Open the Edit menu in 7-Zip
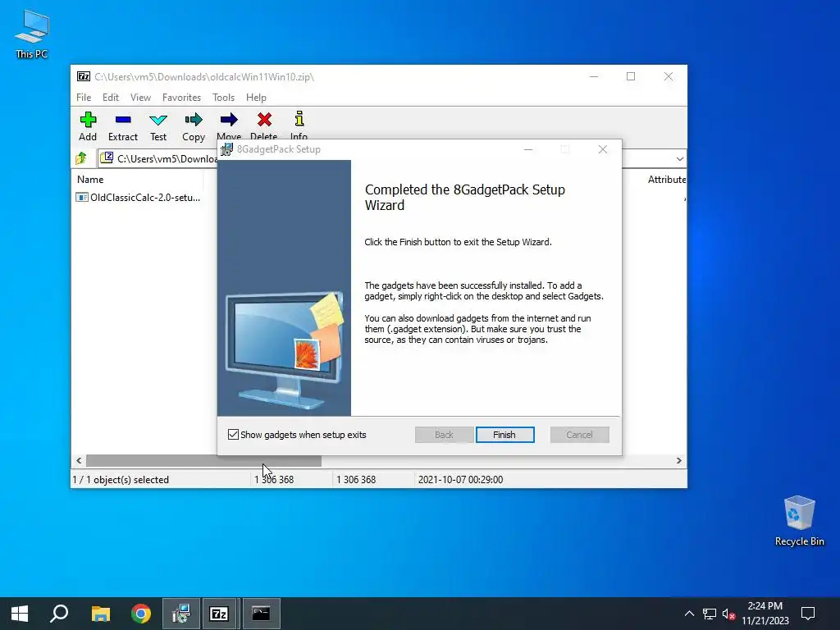This screenshot has width=840, height=630. tap(111, 98)
